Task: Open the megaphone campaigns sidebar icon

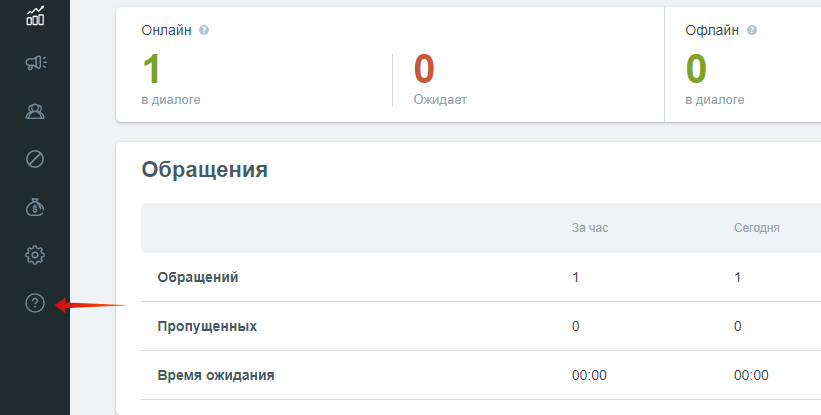Action: (x=36, y=63)
